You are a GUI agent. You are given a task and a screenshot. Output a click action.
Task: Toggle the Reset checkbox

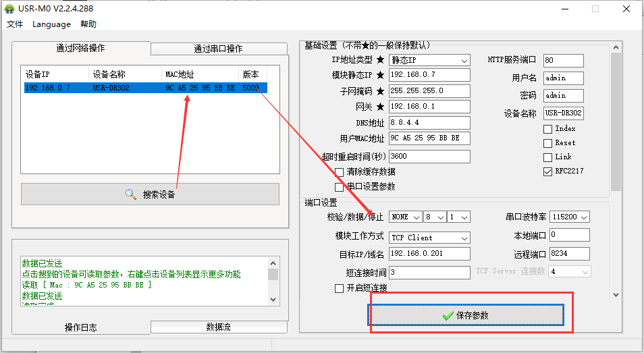547,142
